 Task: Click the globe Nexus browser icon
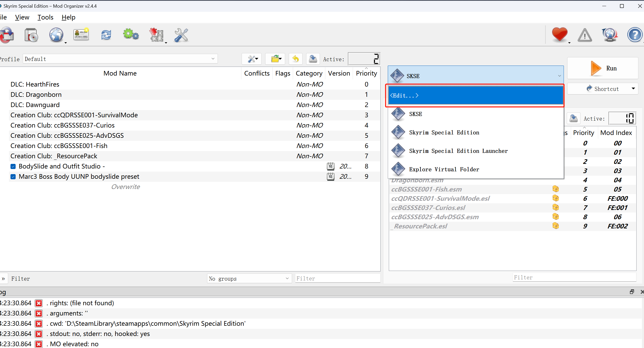click(56, 35)
